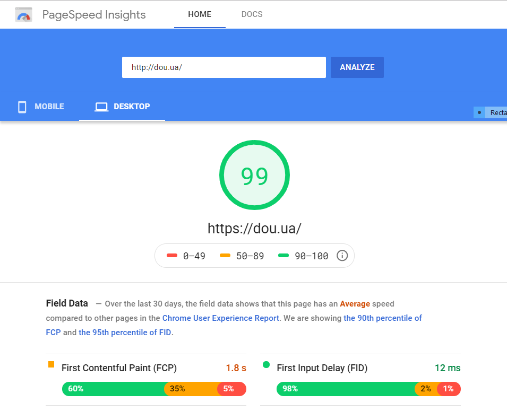Click the PageSpeed Insights title text

(94, 15)
